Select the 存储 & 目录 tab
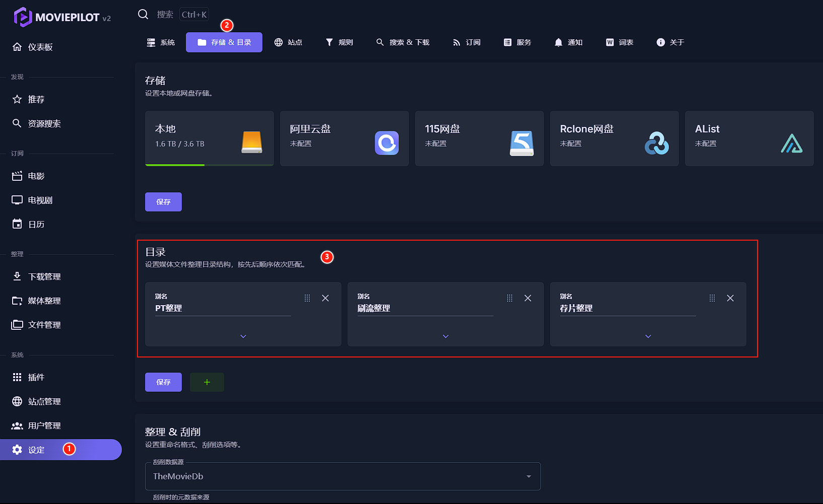Screen dimensions: 823x504 pos(224,42)
